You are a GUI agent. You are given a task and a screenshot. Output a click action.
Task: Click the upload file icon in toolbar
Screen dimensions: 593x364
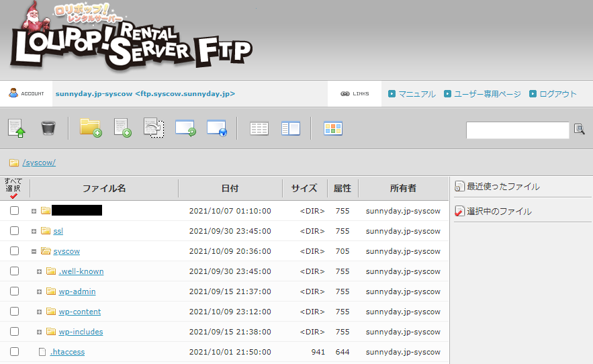16,128
